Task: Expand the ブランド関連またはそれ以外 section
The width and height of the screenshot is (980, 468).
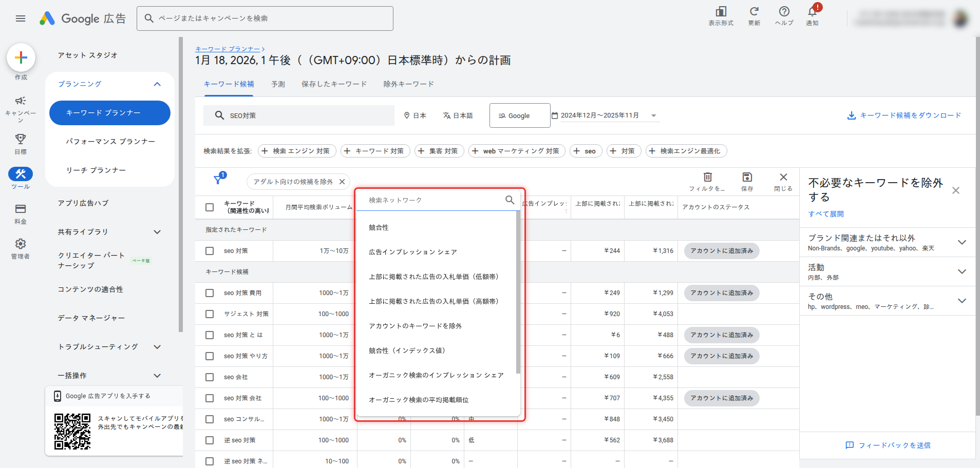Action: (x=962, y=242)
